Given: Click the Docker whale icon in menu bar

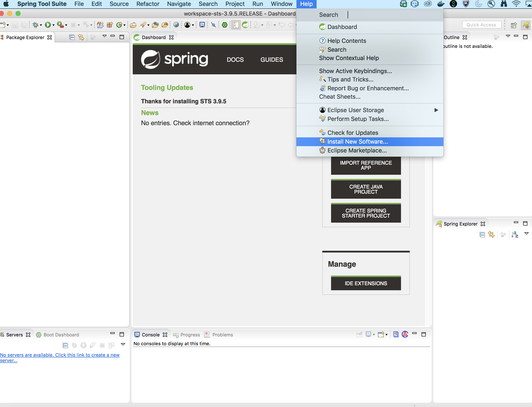Looking at the screenshot, I should click(441, 4).
